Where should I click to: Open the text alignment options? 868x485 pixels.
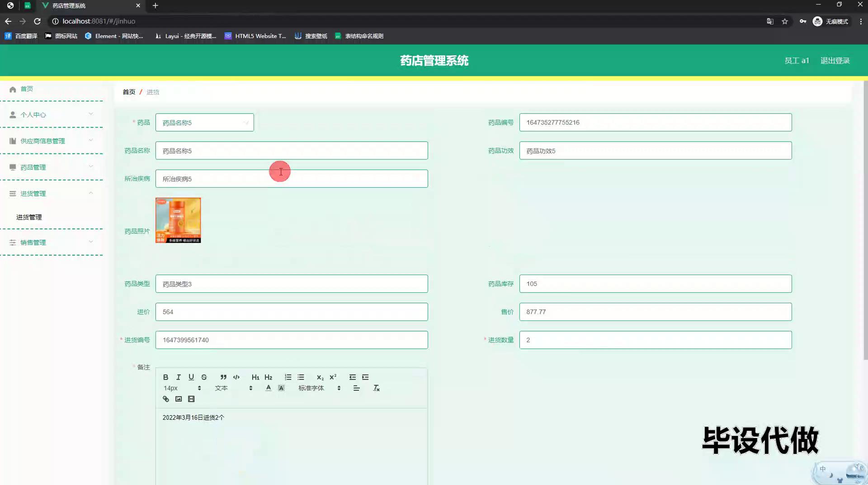click(x=356, y=388)
